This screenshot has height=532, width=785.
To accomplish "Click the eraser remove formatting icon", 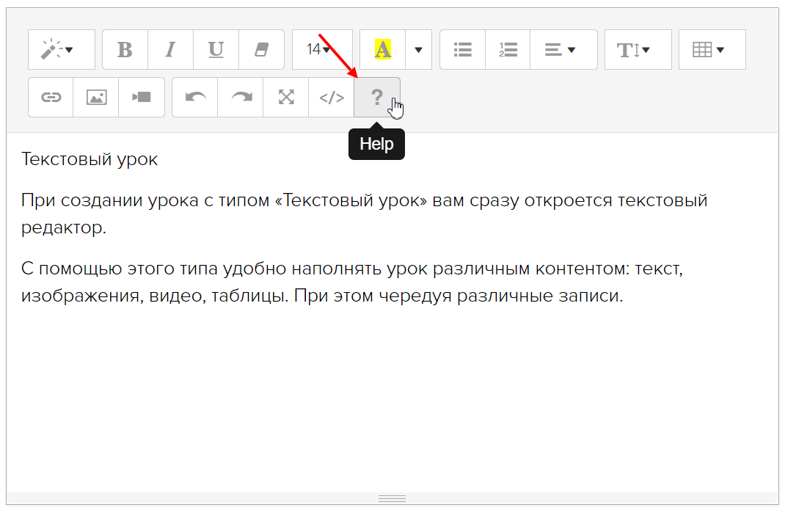I will pos(261,50).
